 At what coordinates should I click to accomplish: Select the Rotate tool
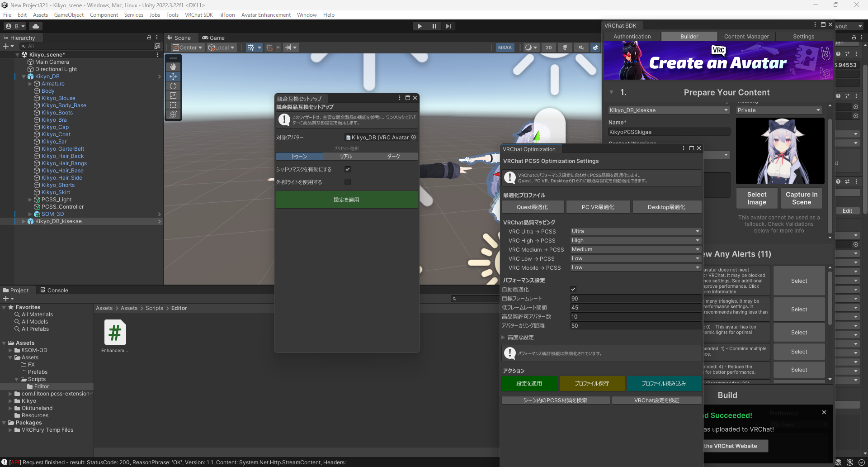[173, 86]
